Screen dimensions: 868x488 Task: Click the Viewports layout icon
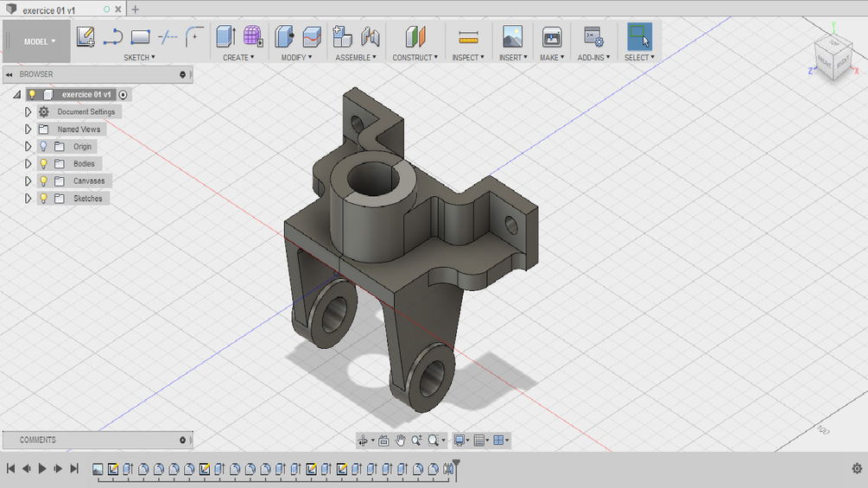point(498,440)
